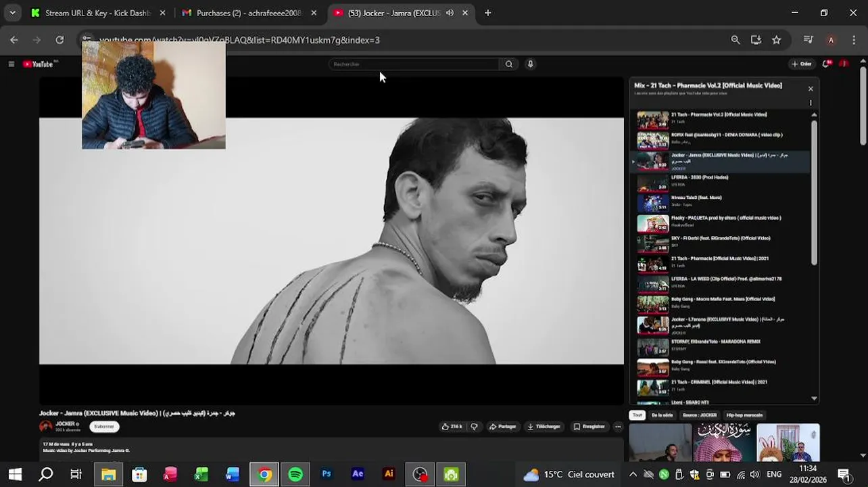Click the Partager share button

(x=502, y=426)
